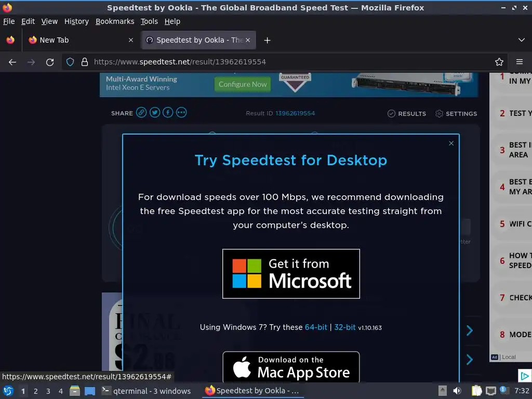Copy result link via share link icon
The image size is (532, 399).
click(x=141, y=113)
